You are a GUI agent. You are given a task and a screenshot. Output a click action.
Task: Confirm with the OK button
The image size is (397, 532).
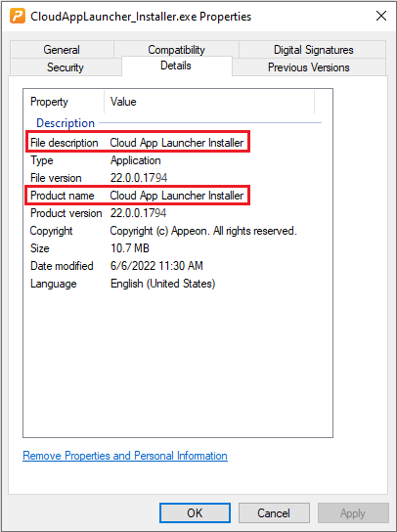click(x=195, y=513)
